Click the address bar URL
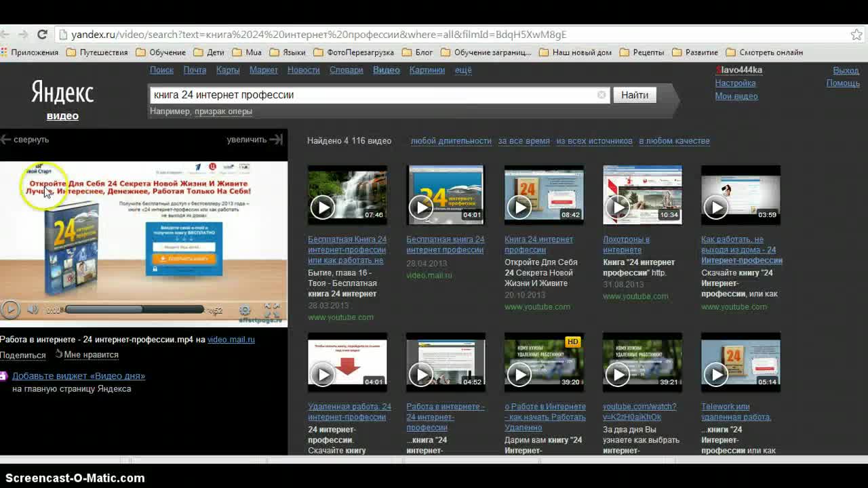Screen dimensions: 868x488 tap(319, 35)
